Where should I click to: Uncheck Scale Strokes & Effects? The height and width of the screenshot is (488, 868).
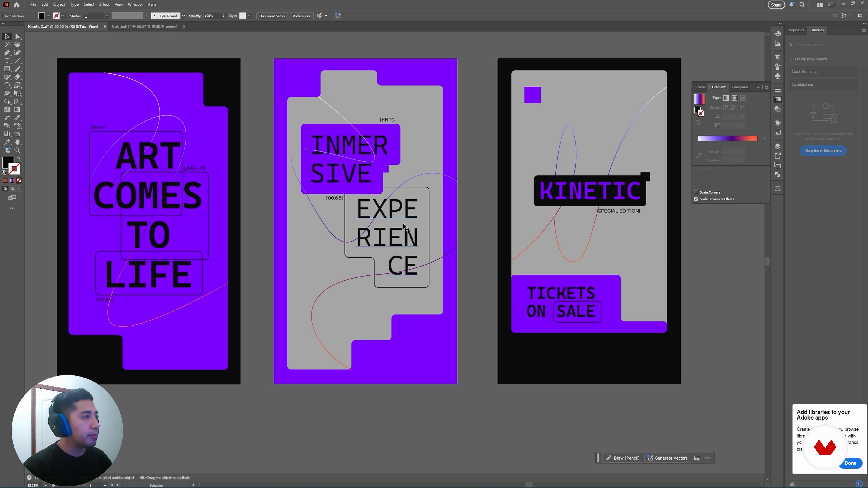(696, 199)
